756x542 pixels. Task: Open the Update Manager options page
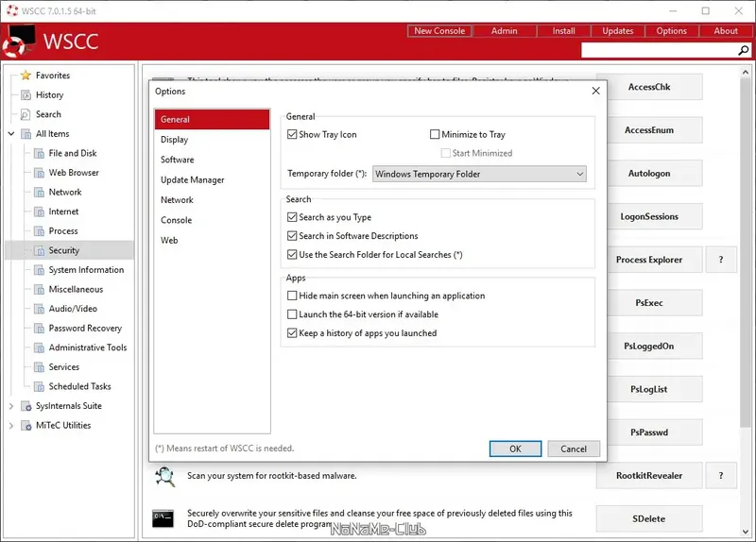coord(212,180)
